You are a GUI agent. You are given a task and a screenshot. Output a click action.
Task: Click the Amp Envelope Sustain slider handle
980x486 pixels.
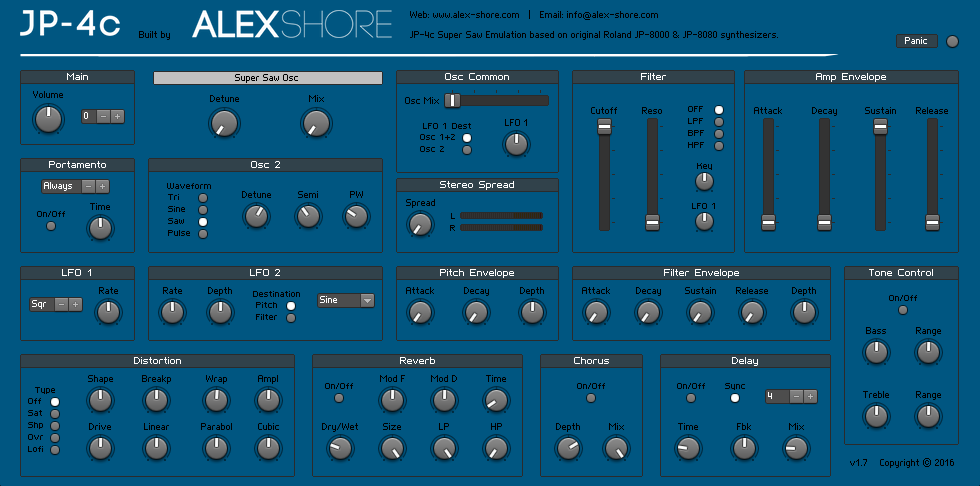880,127
